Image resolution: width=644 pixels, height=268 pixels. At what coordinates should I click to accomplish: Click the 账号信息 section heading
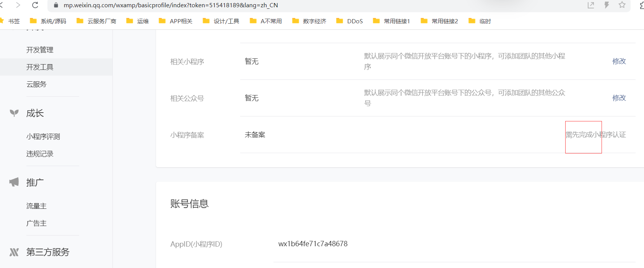tap(189, 203)
